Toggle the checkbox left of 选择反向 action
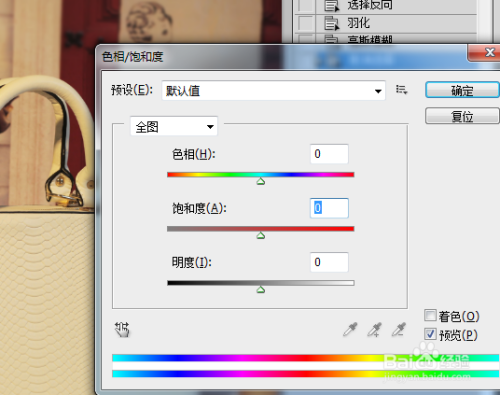The width and height of the screenshot is (500, 395). pos(306,6)
